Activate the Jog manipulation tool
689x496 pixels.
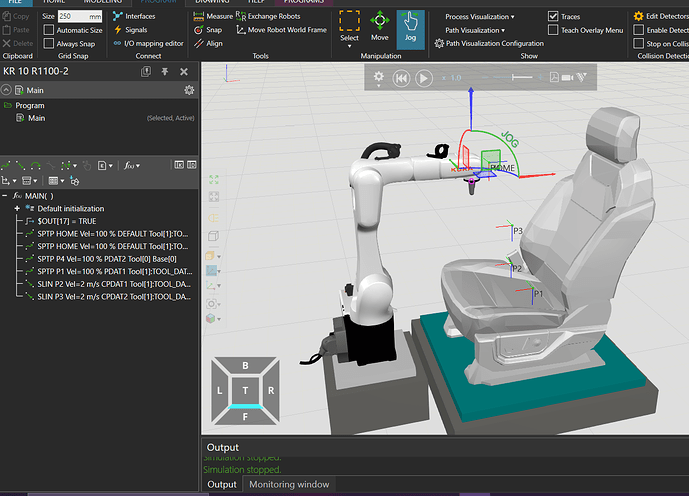tap(410, 29)
